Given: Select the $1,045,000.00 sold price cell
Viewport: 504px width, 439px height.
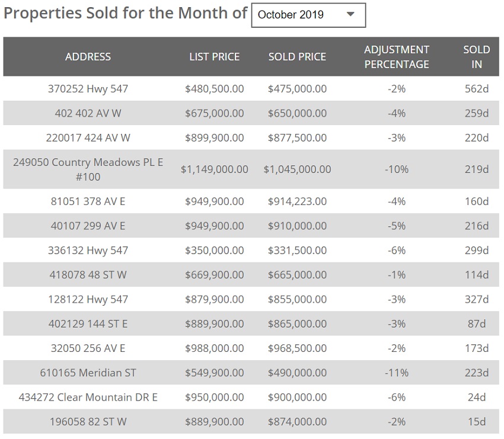Looking at the screenshot, I should click(297, 169).
